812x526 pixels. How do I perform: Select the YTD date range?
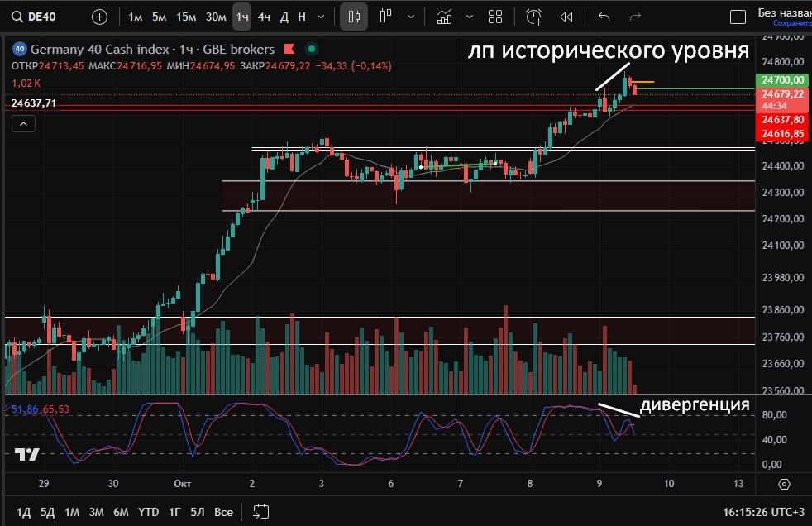point(149,512)
